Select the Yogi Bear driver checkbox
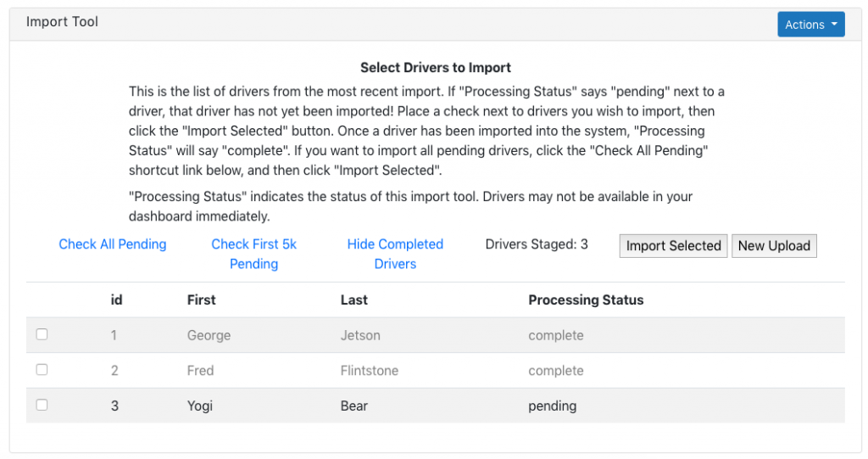Viewport: 868px width, 459px height. tap(42, 406)
